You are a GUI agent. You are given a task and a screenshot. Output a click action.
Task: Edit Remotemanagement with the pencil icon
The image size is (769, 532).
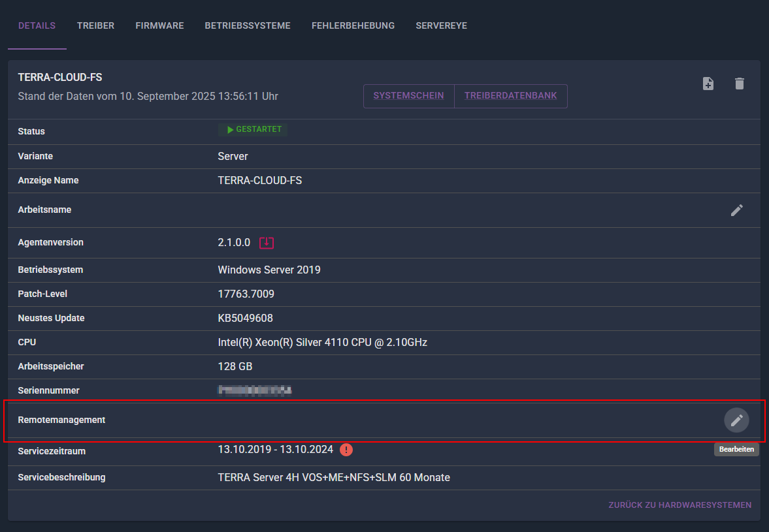pyautogui.click(x=736, y=420)
